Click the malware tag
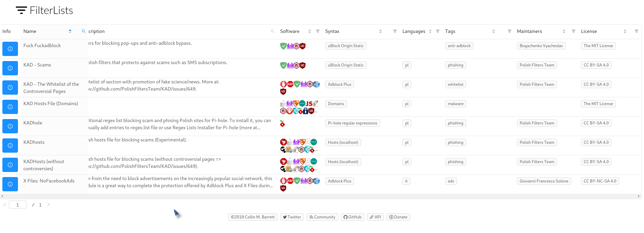This screenshot has width=644, height=233. (x=455, y=104)
